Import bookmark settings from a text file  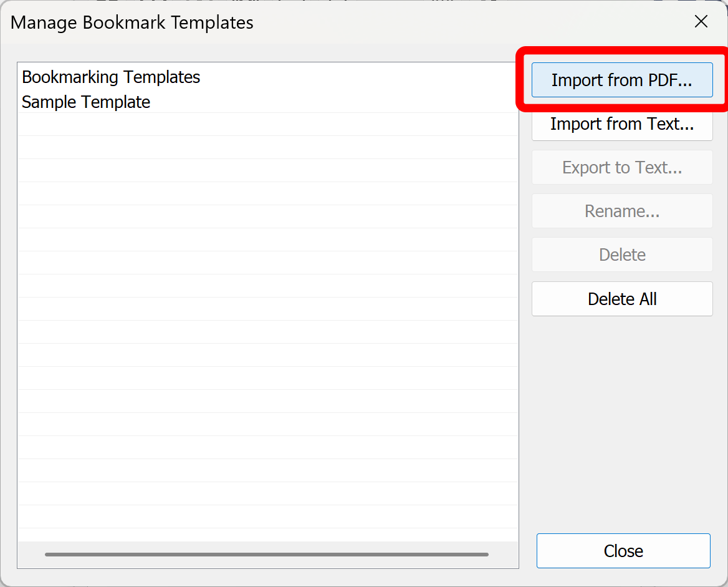[622, 124]
